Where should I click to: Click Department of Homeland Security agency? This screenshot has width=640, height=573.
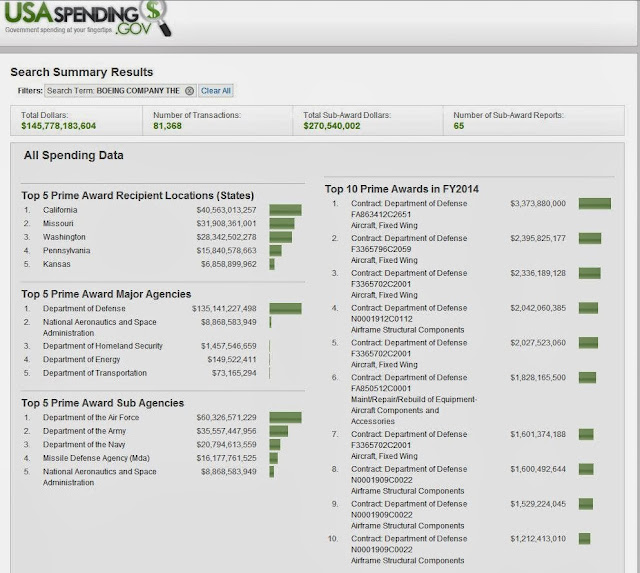click(103, 346)
